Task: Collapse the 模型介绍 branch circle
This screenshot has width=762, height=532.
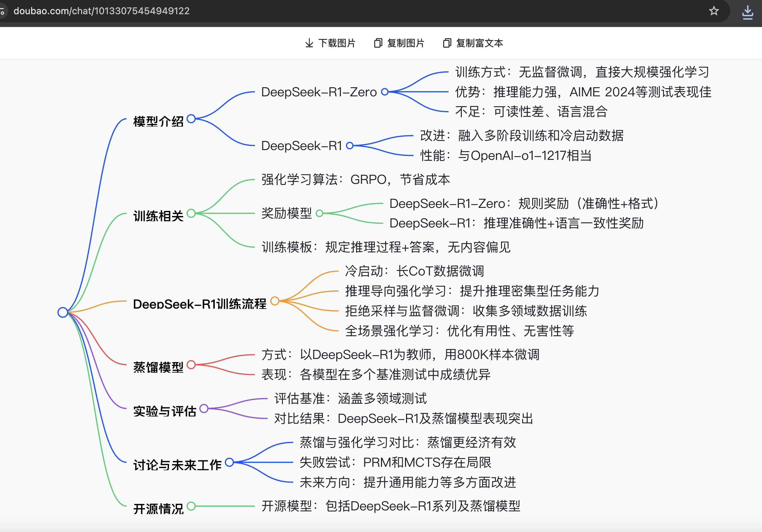Action: [191, 119]
